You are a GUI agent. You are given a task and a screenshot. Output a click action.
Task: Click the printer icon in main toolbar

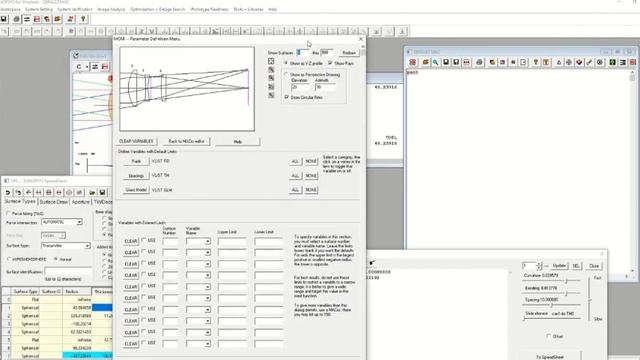pyautogui.click(x=16, y=19)
